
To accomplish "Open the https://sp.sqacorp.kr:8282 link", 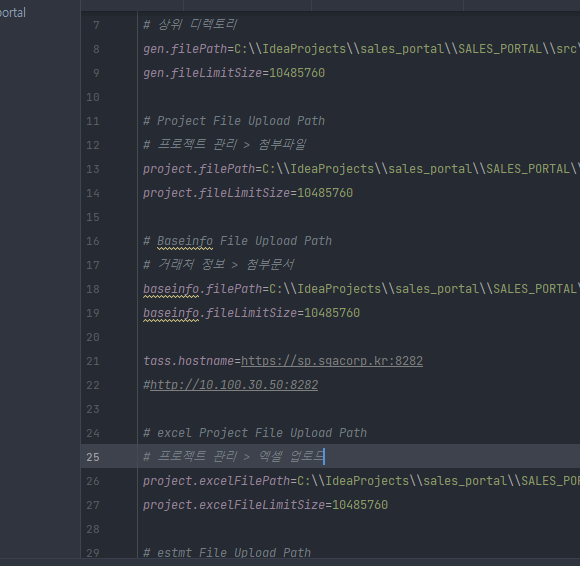I will pyautogui.click(x=332, y=361).
